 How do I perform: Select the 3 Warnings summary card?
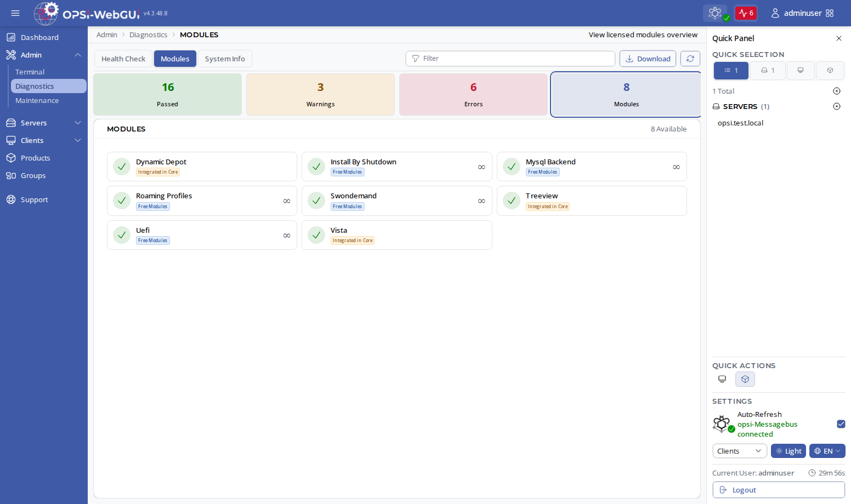tap(320, 94)
